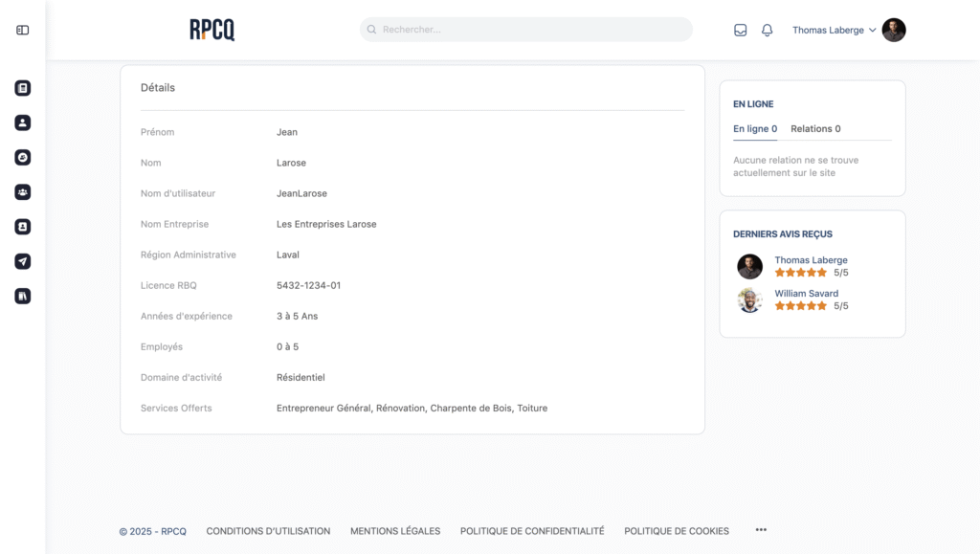Select the profile icon in the sidebar
The height and width of the screenshot is (554, 980).
coord(23,122)
